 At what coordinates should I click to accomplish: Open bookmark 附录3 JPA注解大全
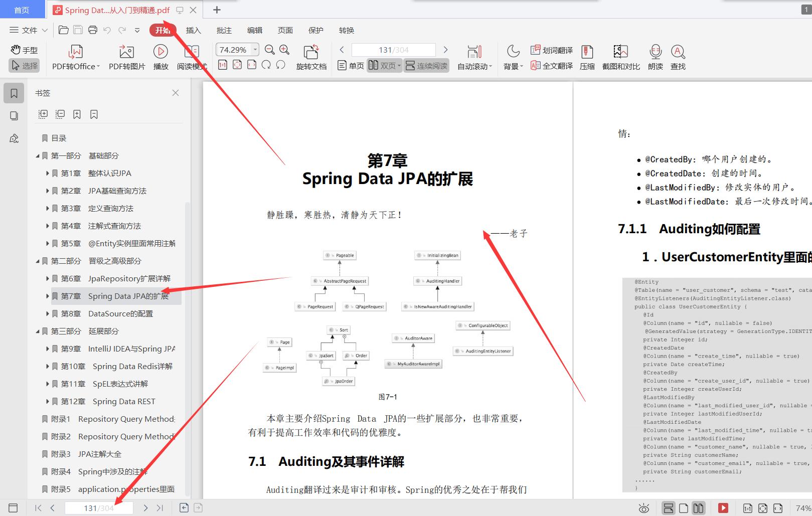[86, 454]
